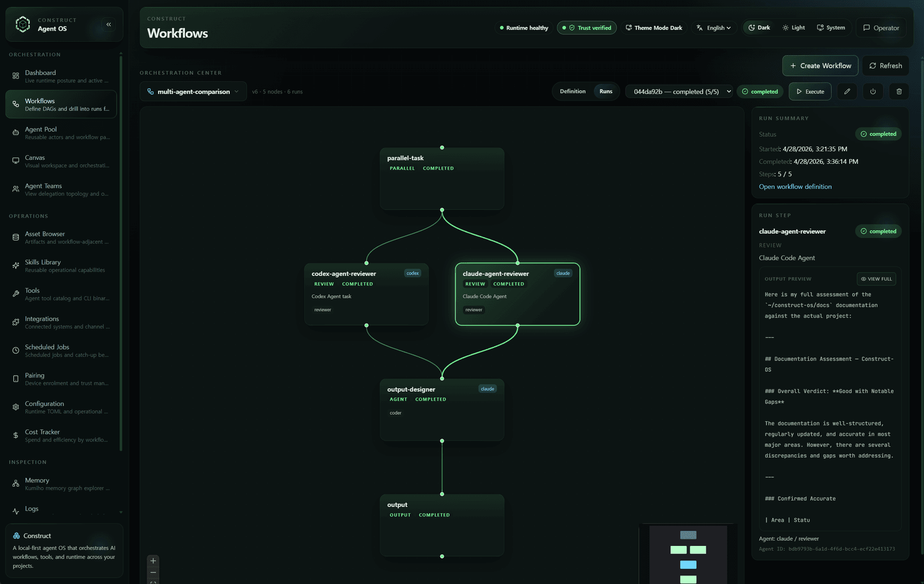Open the Skills Library page
This screenshot has width=924, height=584.
click(61, 265)
